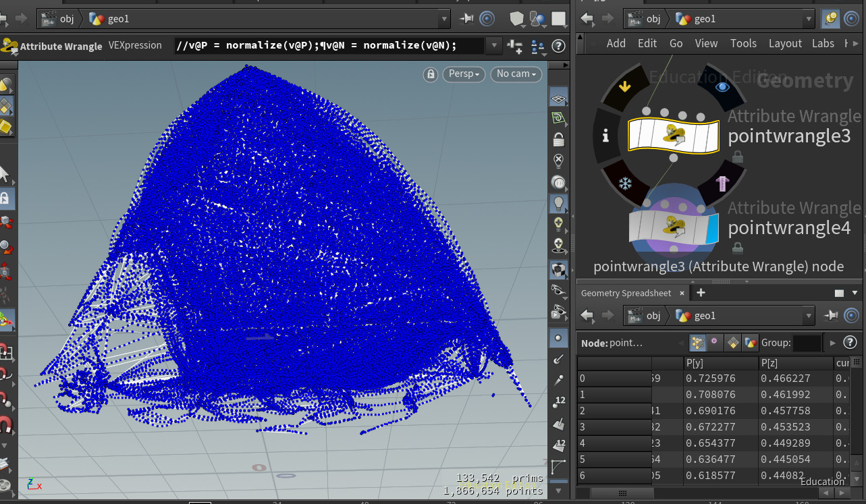
Task: Toggle the padlock icon in viewport right toolbar
Action: (x=558, y=140)
